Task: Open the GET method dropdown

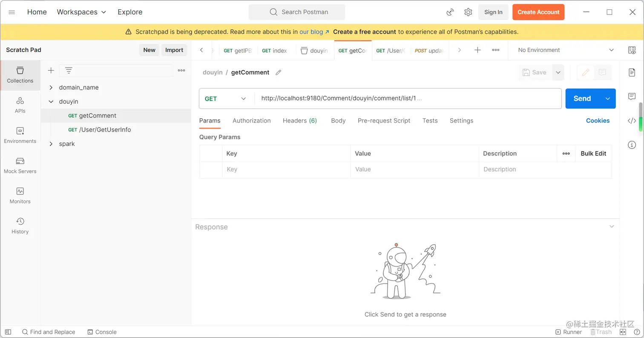Action: (x=226, y=99)
